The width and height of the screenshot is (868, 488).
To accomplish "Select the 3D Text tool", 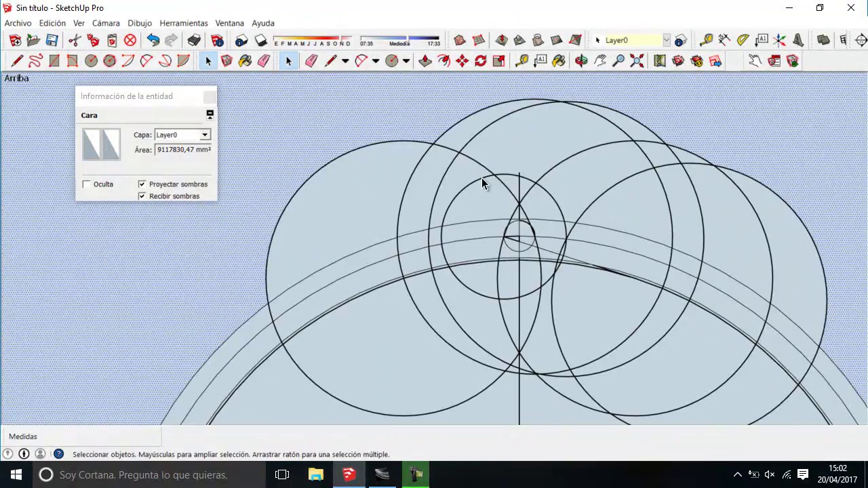I will (x=798, y=41).
